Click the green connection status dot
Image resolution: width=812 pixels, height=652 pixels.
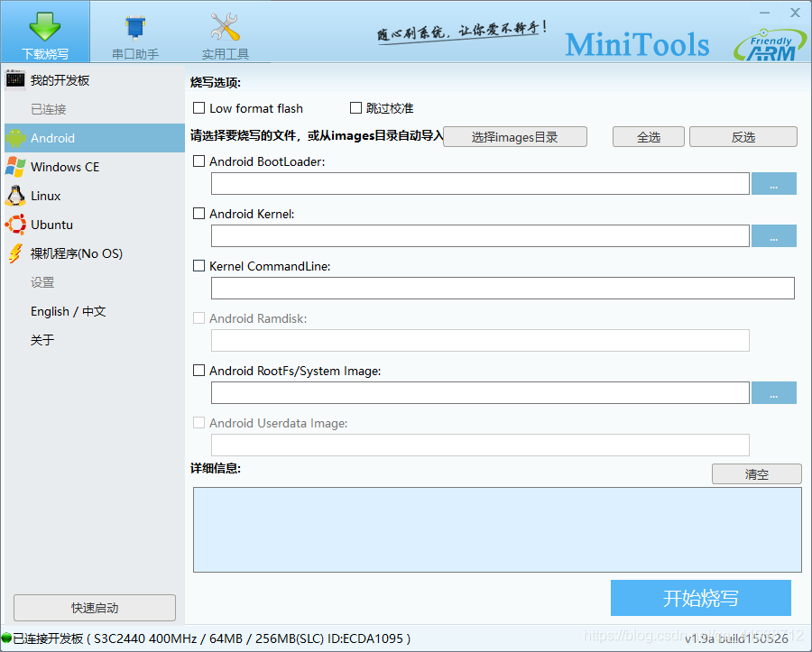[x=6, y=638]
